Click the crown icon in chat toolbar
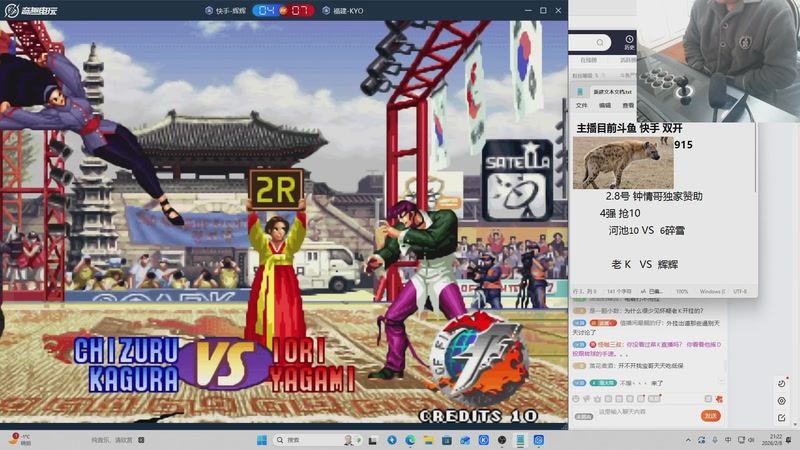This screenshot has height=450, width=800. click(597, 399)
